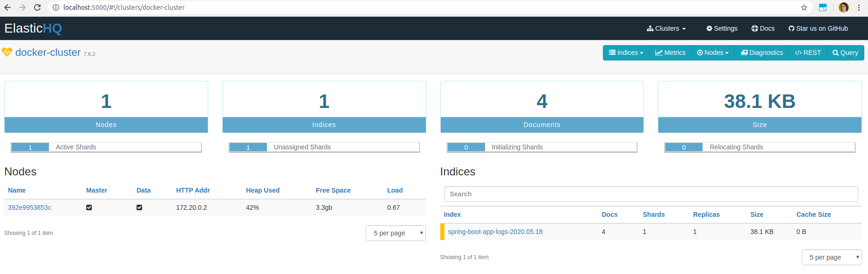
Task: Sort nodes by Data column
Action: tap(144, 190)
